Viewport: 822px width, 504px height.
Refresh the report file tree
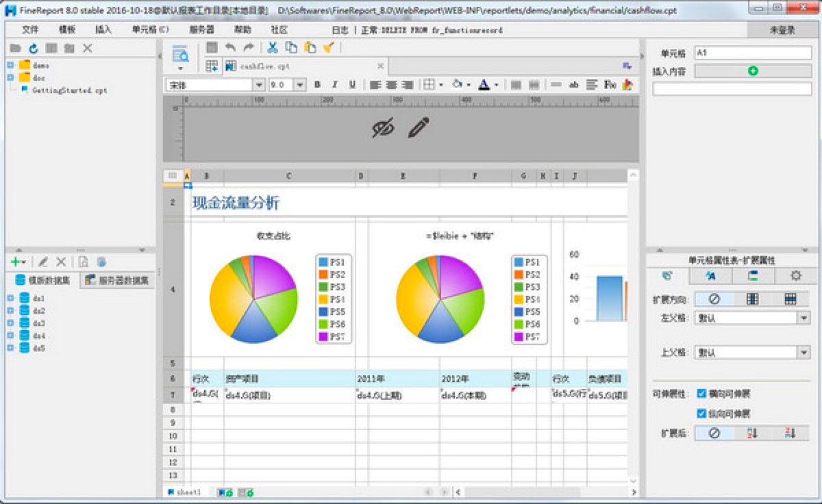(33, 48)
